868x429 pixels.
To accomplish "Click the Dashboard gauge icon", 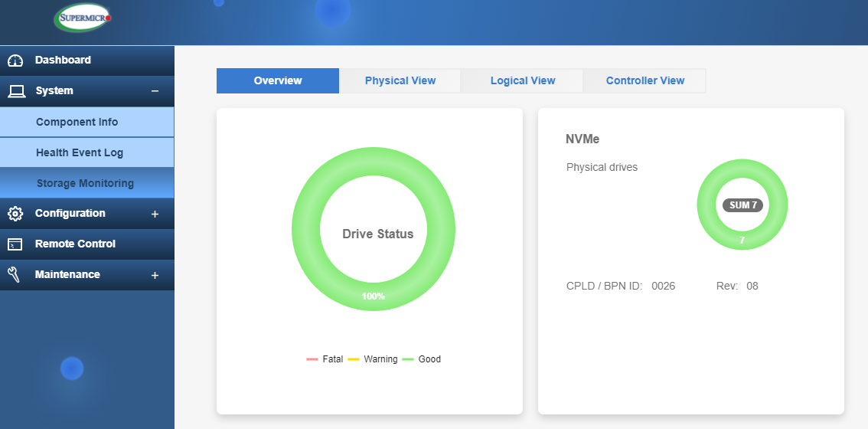I will [15, 61].
